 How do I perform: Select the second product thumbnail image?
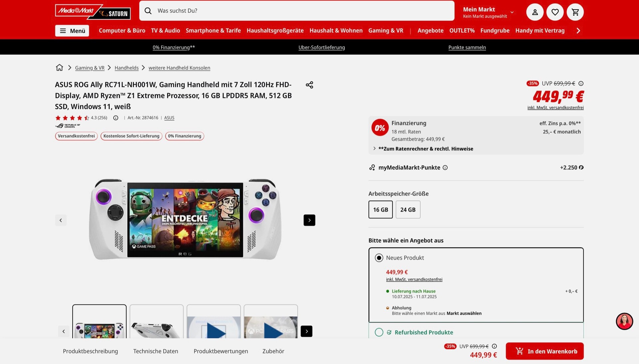(x=156, y=322)
